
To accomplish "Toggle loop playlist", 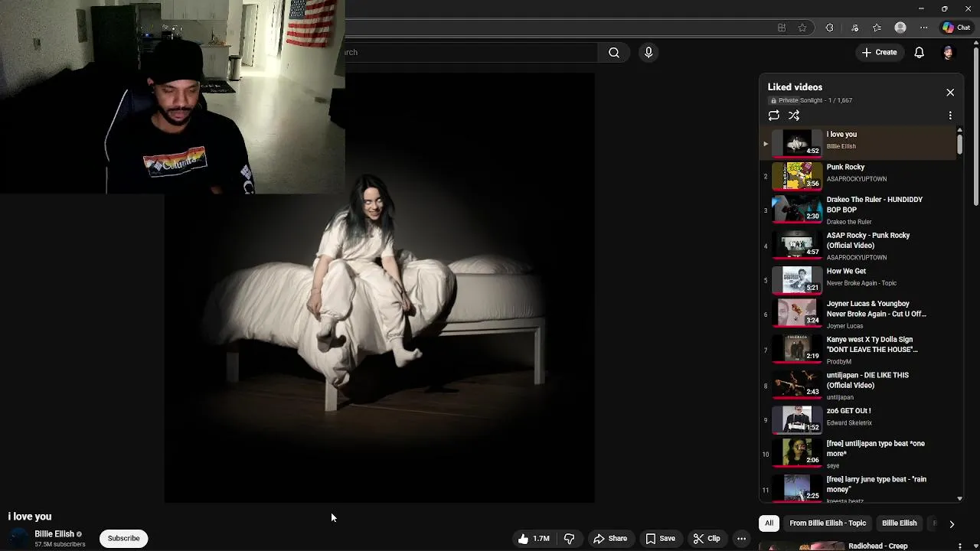I will point(774,116).
